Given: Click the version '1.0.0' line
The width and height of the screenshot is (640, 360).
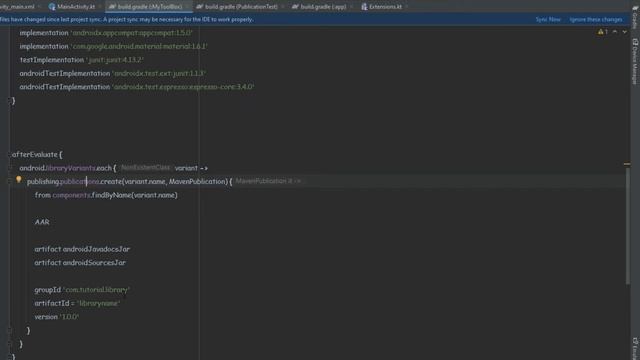Looking at the screenshot, I should pyautogui.click(x=57, y=317).
